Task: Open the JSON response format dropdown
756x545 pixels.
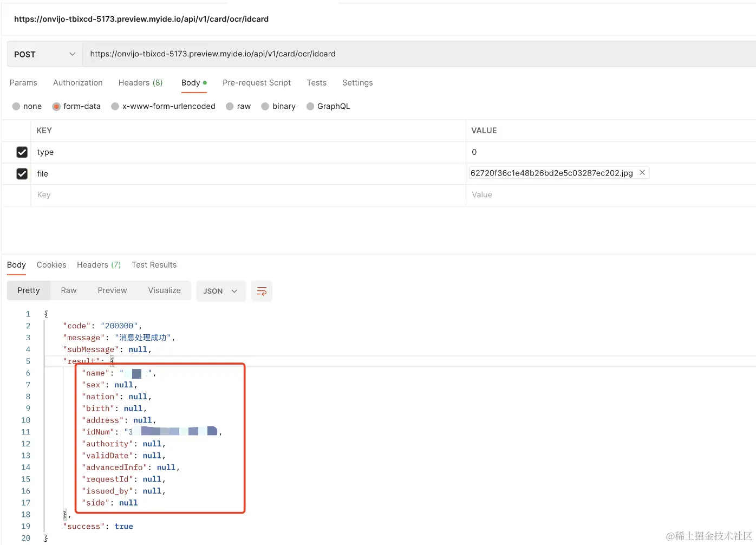Action: pos(220,291)
